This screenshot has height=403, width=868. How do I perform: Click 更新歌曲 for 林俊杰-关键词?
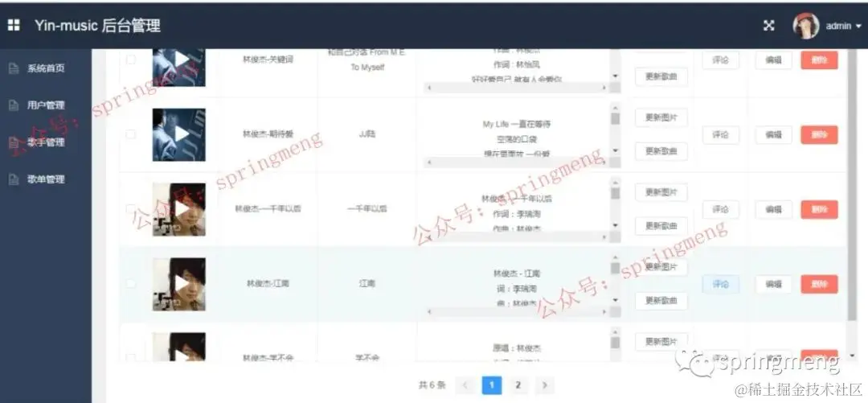click(661, 76)
